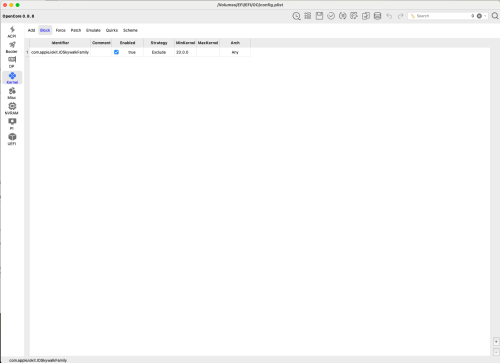Click the clock-magnifier icon in toolbar
This screenshot has height=363, width=500.
[x=296, y=16]
